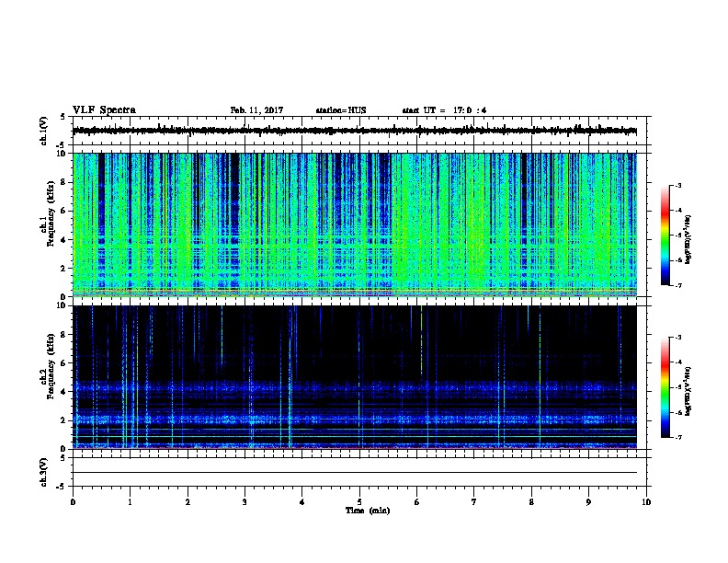Click the "6" kHz tick of ch.1 spectrogram
Image resolution: width=728 pixels, height=563 pixels.
pos(64,211)
